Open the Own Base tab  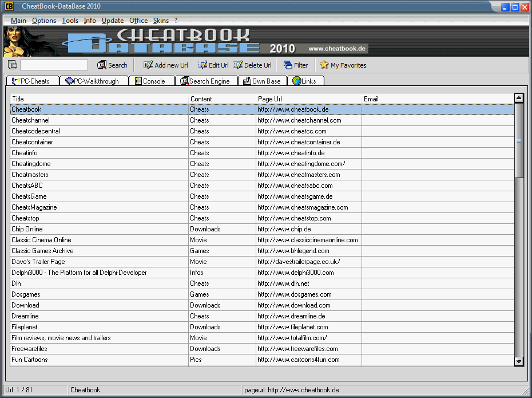click(x=262, y=81)
